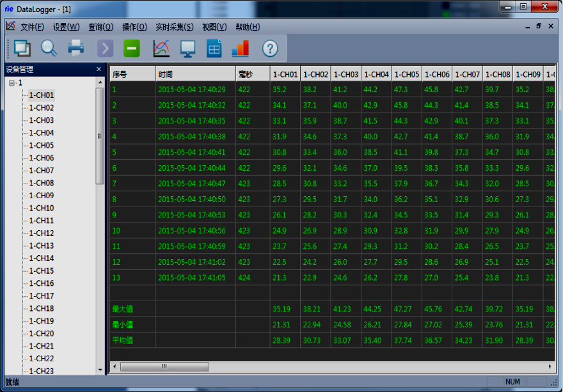This screenshot has width=563, height=392.
Task: Open help via question mark icon
Action: point(270,48)
